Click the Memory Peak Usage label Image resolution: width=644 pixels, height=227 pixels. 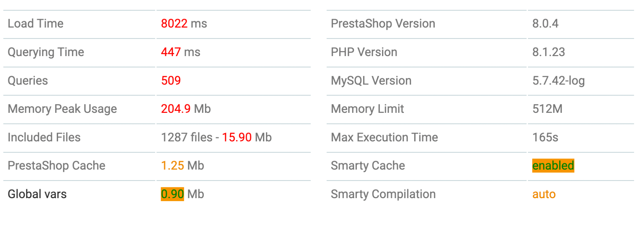point(62,109)
